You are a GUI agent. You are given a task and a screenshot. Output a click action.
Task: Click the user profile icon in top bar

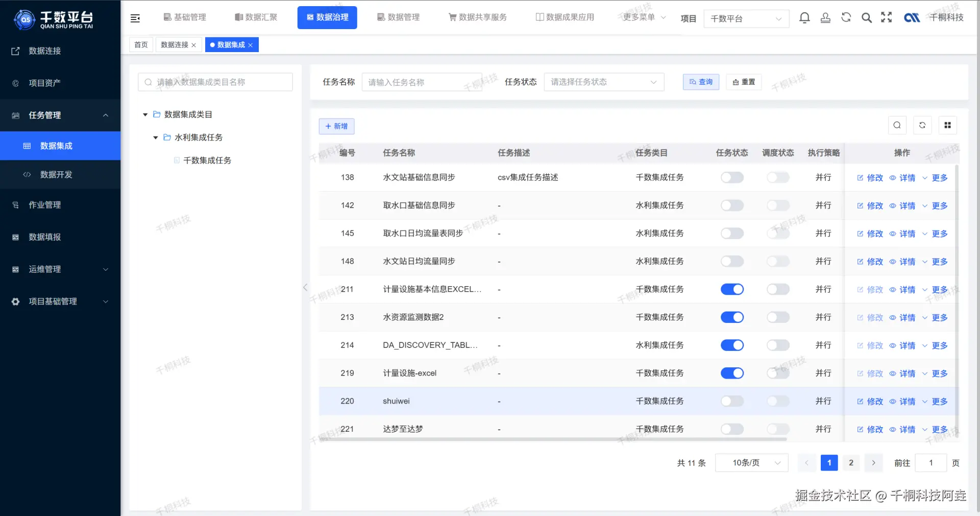[826, 18]
